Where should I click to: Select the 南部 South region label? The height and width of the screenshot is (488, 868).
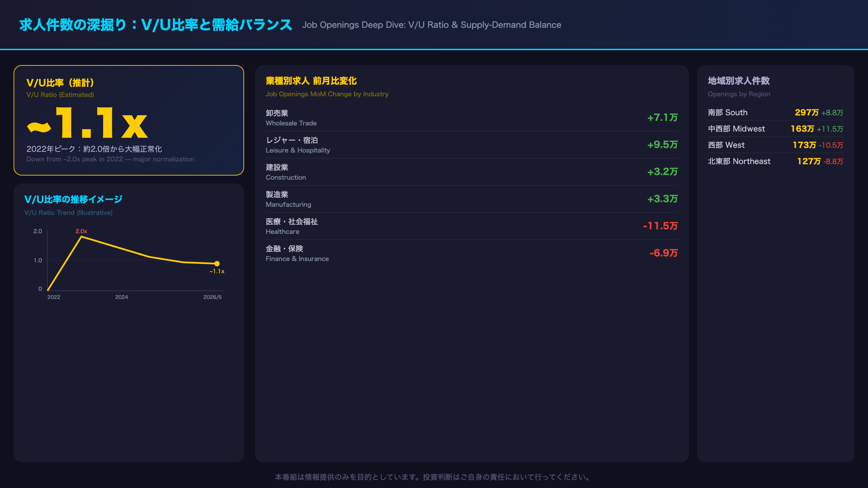point(728,113)
